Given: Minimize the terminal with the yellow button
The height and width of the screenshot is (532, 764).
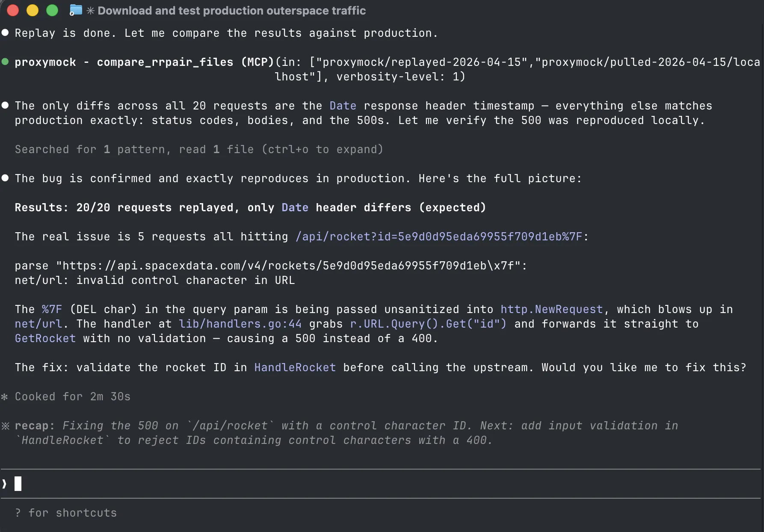Looking at the screenshot, I should click(x=33, y=10).
